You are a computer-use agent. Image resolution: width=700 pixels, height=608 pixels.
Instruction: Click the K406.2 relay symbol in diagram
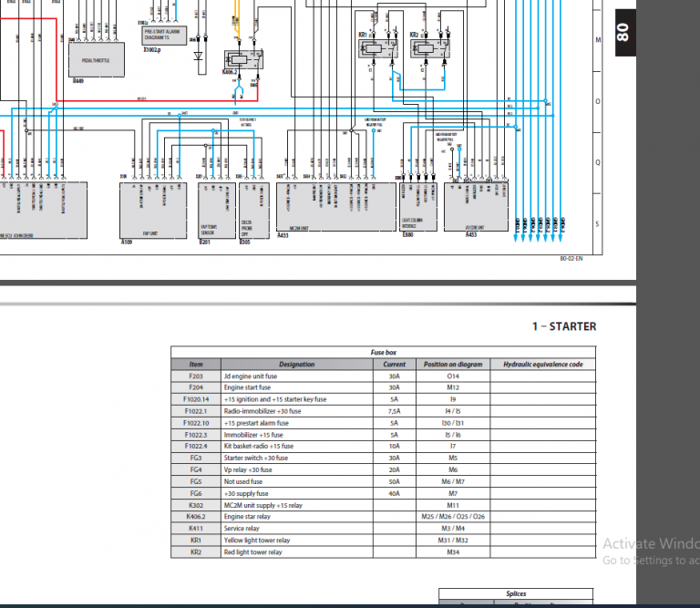(243, 59)
